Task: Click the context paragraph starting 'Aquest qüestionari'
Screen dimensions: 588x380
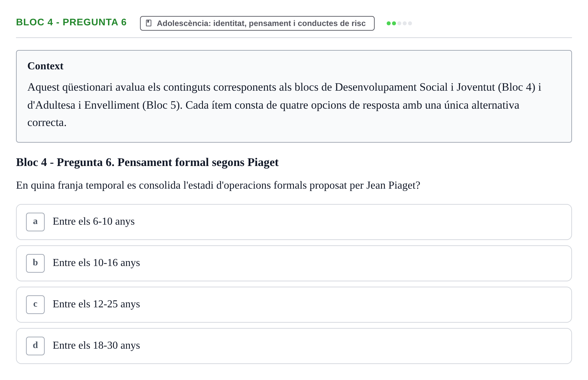Action: coord(284,105)
